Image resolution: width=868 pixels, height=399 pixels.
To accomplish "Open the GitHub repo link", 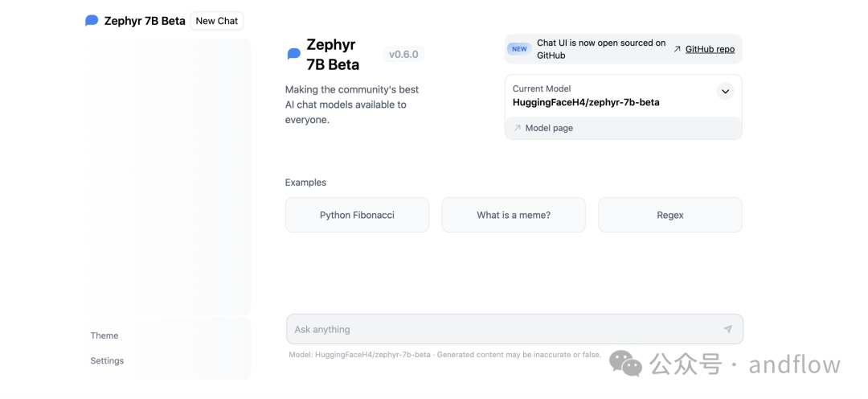I will point(710,49).
